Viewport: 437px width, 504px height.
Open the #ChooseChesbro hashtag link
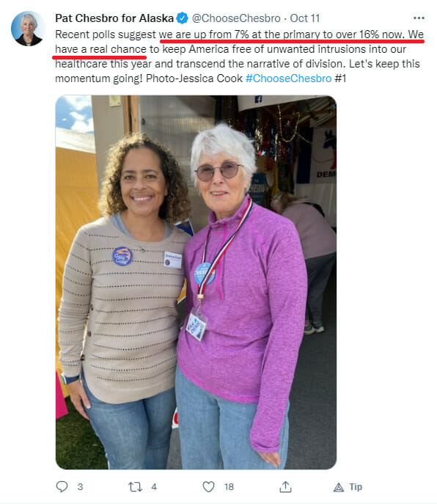coord(288,78)
